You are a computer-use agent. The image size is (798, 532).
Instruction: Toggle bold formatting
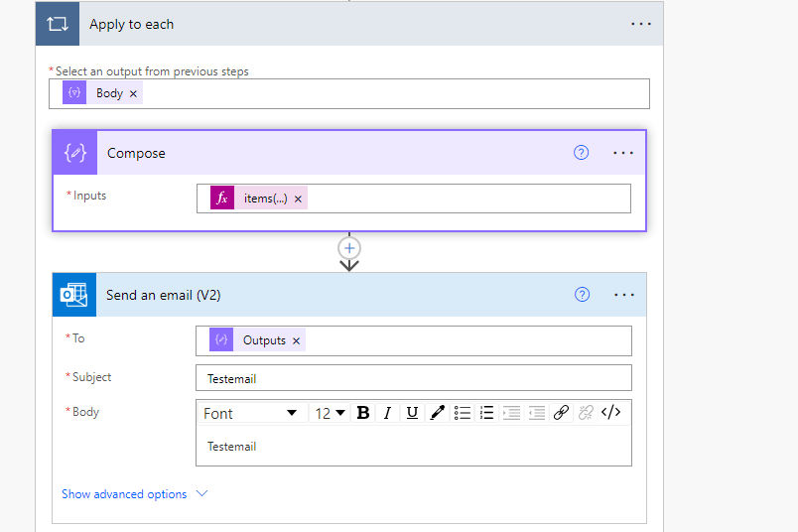click(x=363, y=413)
